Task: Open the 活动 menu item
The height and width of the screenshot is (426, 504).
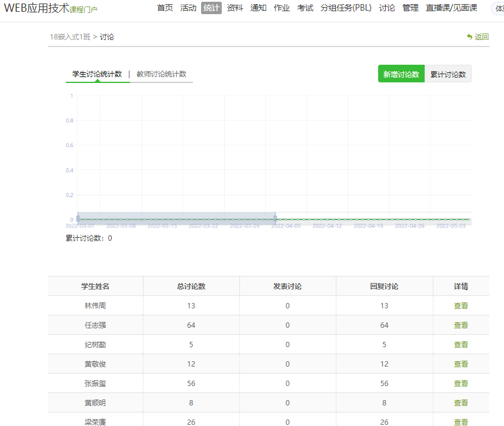Action: pos(188,8)
